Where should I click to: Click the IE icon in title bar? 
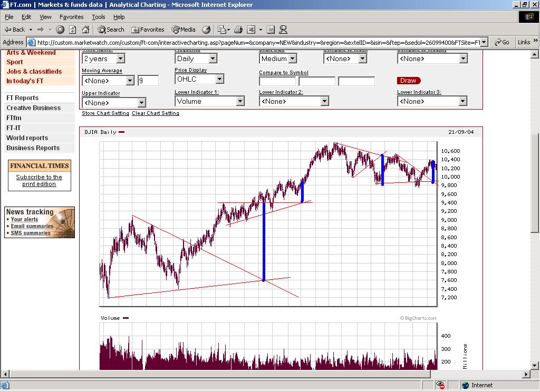tap(4, 4)
